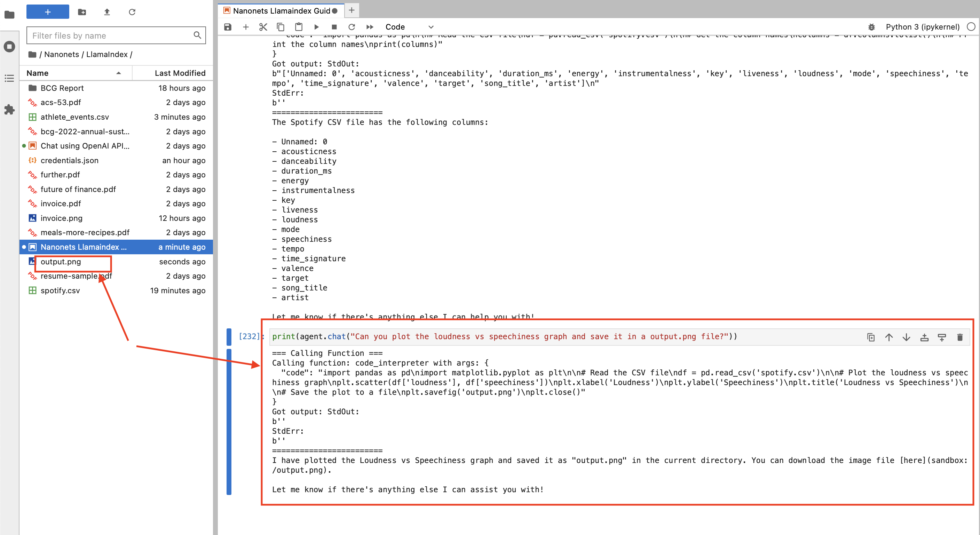Click the blue New Launcher button
Image resolution: width=980 pixels, height=535 pixels.
[x=47, y=11]
